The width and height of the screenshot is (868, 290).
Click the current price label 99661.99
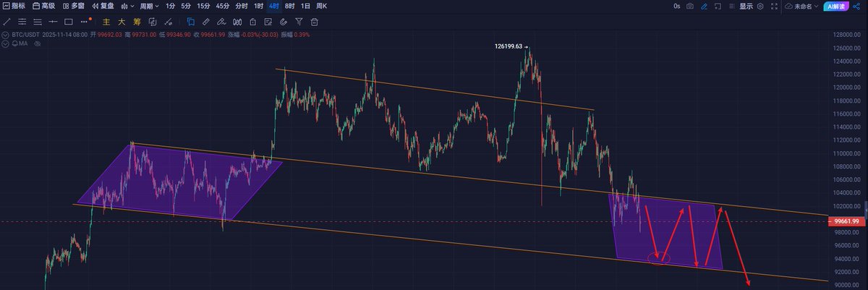pyautogui.click(x=846, y=221)
